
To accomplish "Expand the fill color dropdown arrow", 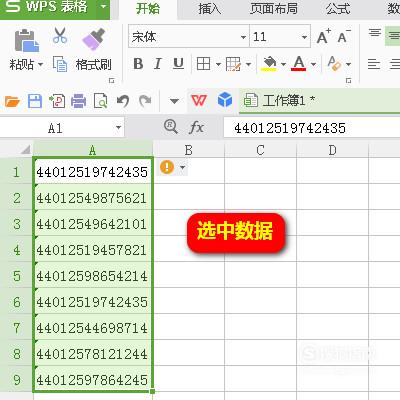I will [283, 64].
